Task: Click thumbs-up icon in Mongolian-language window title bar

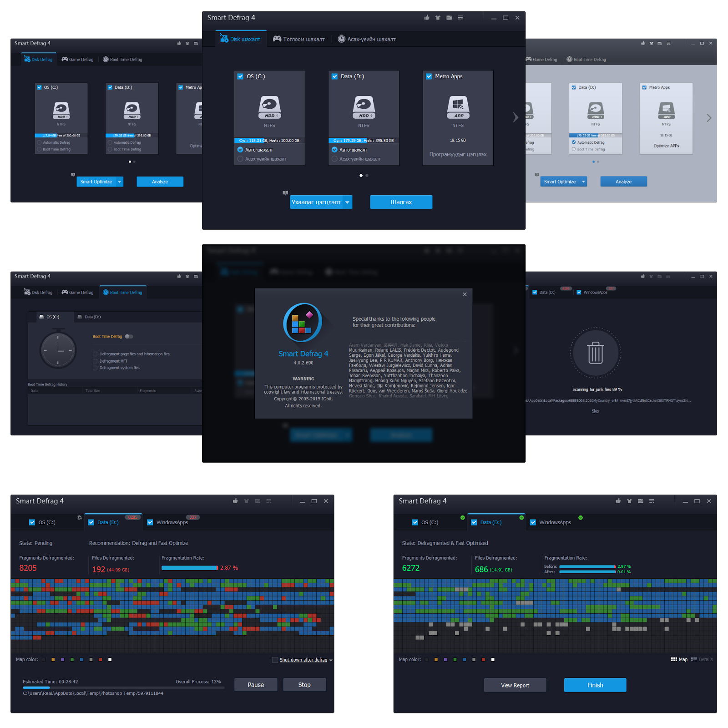Action: [x=427, y=18]
